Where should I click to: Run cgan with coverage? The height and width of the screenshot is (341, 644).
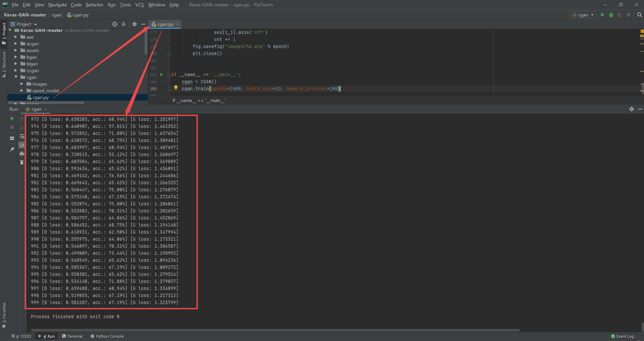tap(620, 15)
